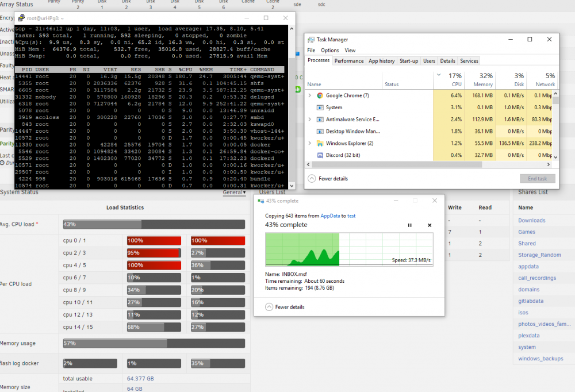Expand the Google Chrome process group

coord(309,95)
